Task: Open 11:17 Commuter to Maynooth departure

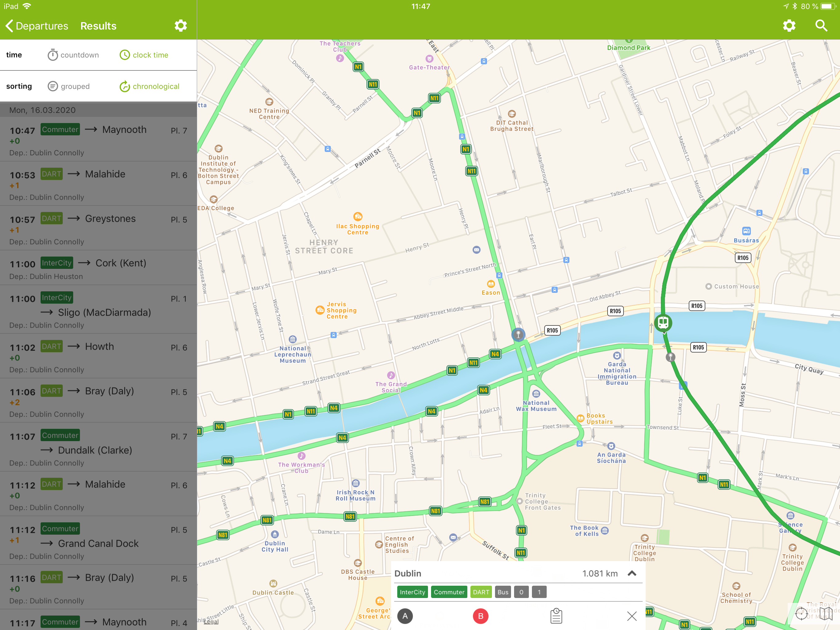Action: click(98, 620)
